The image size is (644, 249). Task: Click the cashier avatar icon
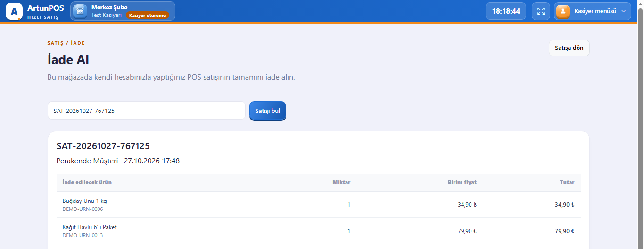click(x=563, y=11)
